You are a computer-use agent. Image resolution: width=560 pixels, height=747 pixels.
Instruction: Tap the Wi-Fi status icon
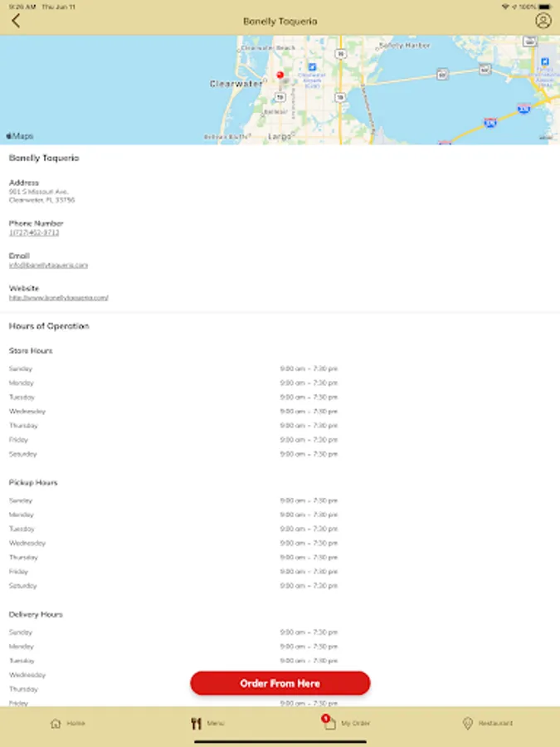click(505, 7)
